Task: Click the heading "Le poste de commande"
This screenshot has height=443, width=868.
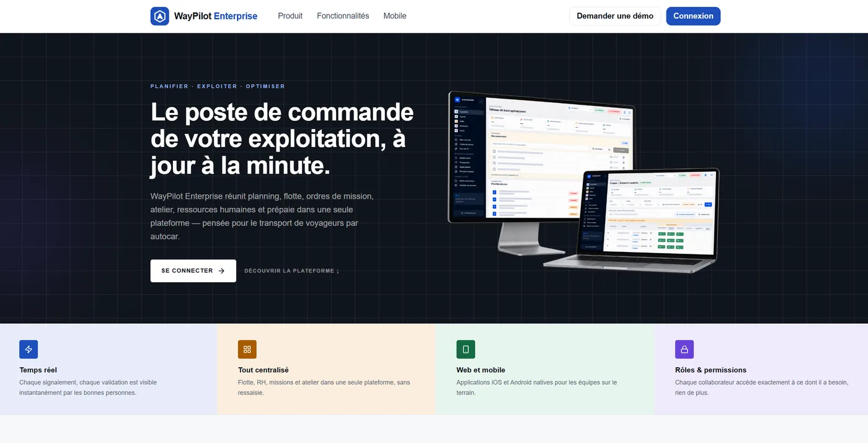Action: [x=282, y=112]
